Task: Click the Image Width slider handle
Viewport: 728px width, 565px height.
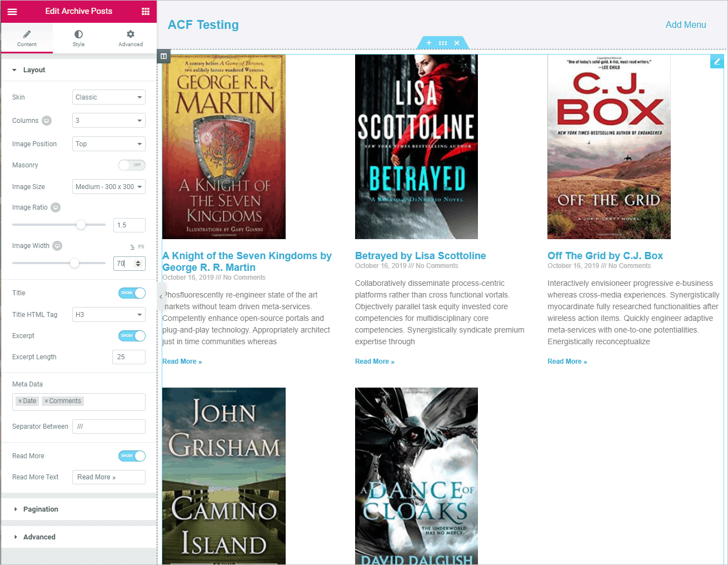Action: coord(74,263)
